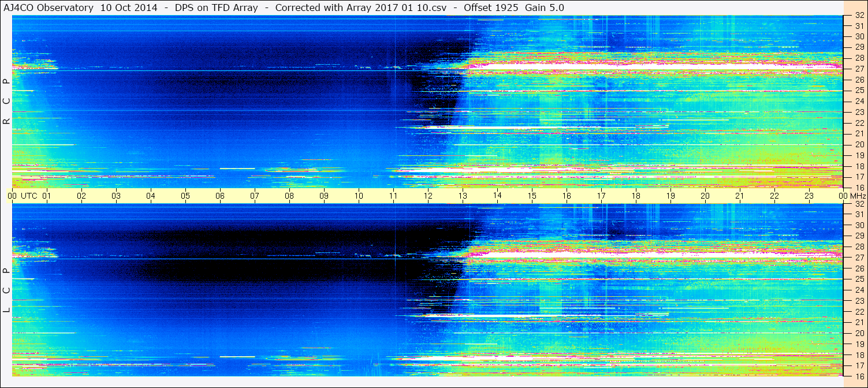
Task: Click the "MHz" unit label
Action: tap(858, 196)
